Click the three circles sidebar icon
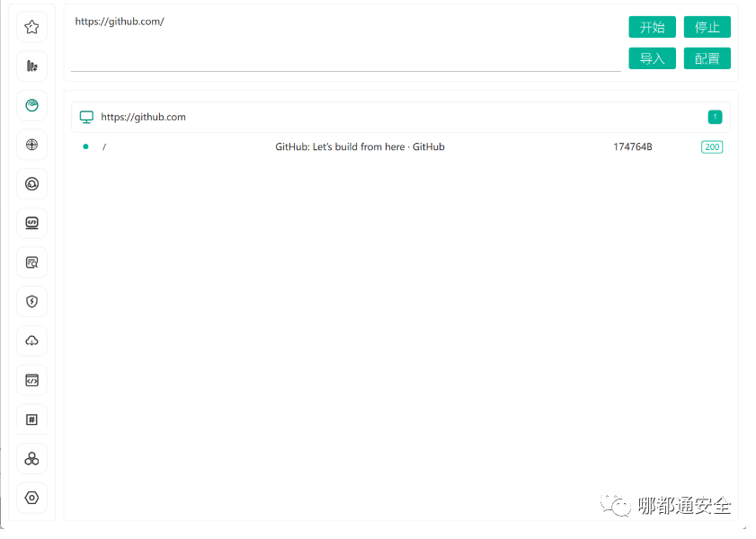Viewport: 756px width, 539px height. click(x=31, y=459)
